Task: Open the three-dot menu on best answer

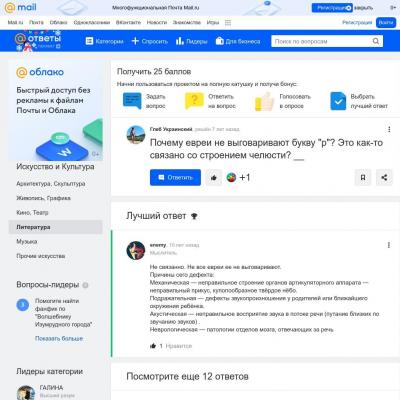Action: point(389,245)
